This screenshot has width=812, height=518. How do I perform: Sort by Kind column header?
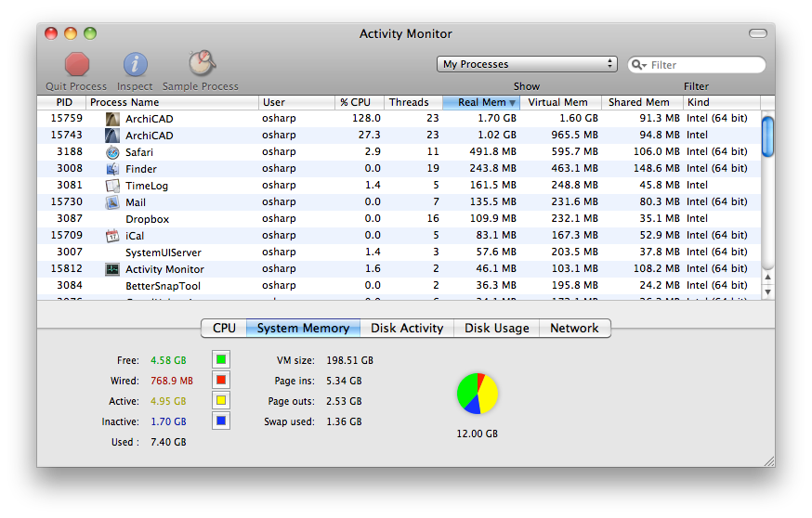click(721, 102)
